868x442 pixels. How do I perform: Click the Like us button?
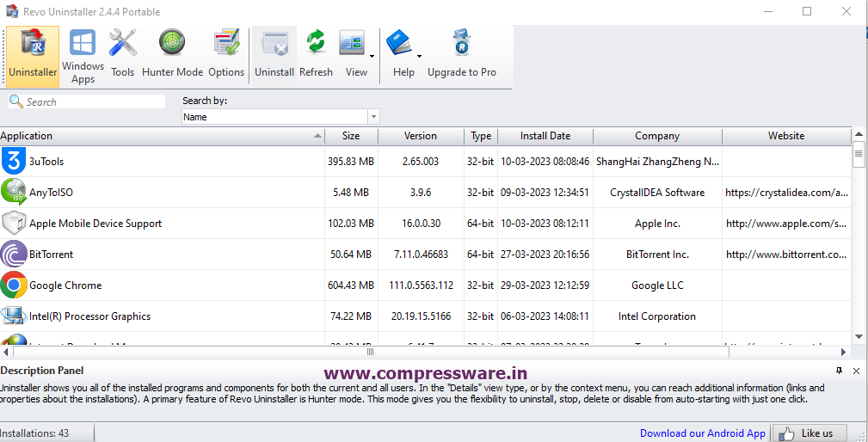[x=810, y=433]
